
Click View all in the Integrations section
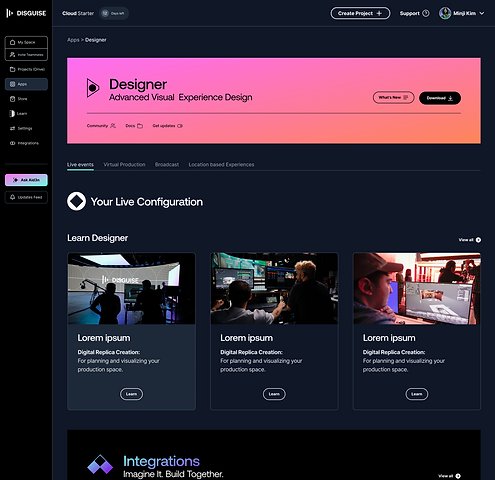click(x=449, y=476)
